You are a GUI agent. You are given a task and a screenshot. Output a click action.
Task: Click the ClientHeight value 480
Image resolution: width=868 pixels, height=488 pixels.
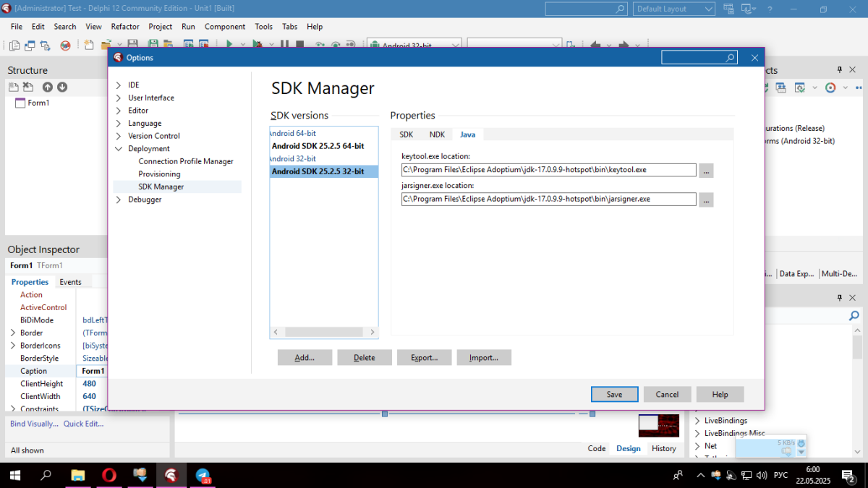(90, 384)
